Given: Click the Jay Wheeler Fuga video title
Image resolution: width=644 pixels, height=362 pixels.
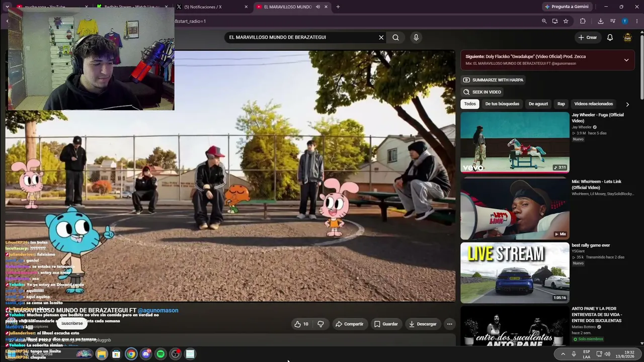Looking at the screenshot, I should click(597, 118).
